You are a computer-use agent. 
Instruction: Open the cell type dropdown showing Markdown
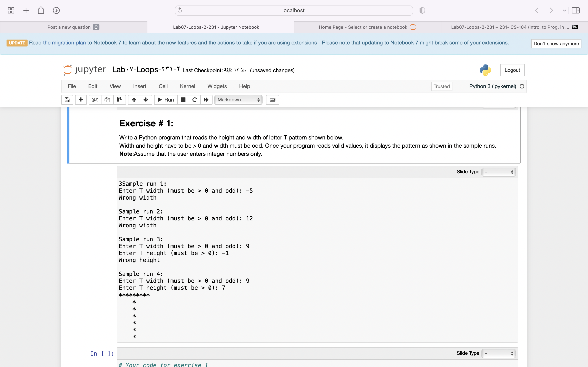pos(238,100)
